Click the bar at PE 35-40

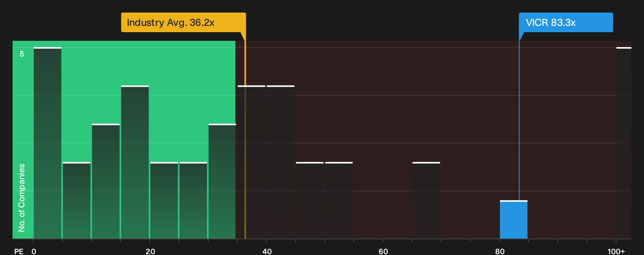(252, 162)
